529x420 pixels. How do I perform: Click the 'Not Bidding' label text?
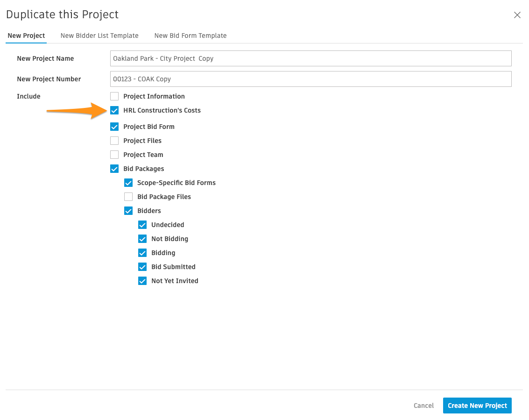(x=169, y=239)
